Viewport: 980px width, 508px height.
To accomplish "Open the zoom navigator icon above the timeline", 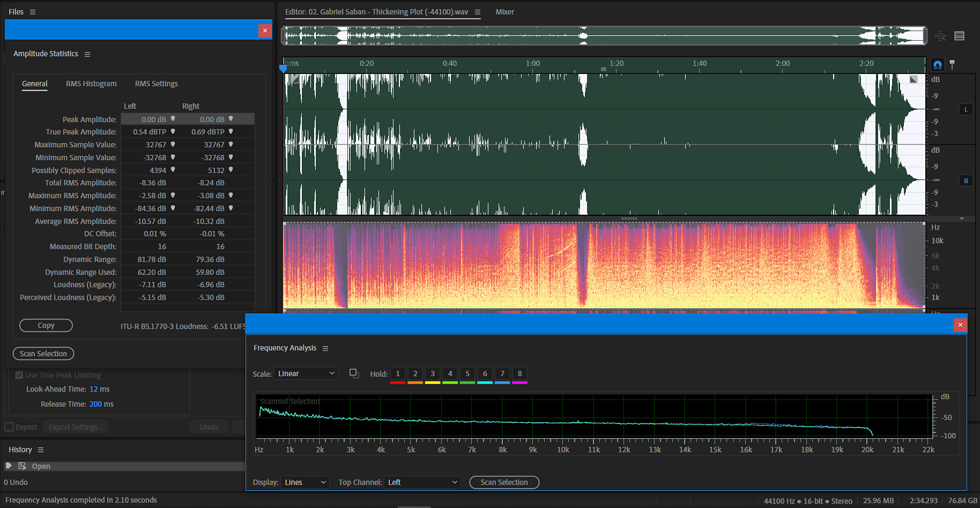I will (940, 35).
